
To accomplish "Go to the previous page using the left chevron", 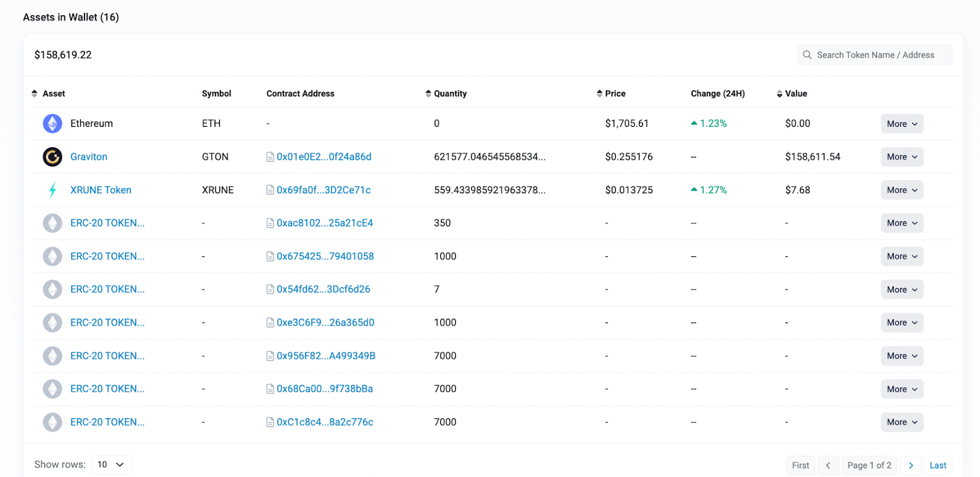I will [828, 465].
